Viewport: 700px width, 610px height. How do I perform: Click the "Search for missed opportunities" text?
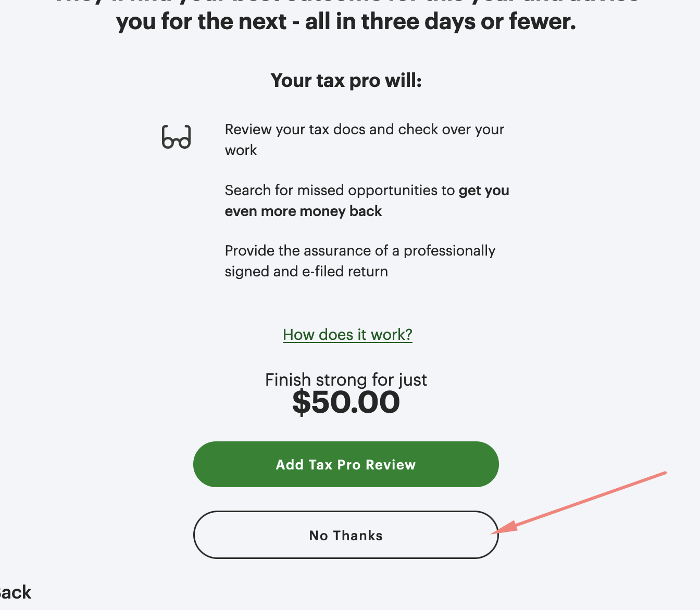coord(340,190)
